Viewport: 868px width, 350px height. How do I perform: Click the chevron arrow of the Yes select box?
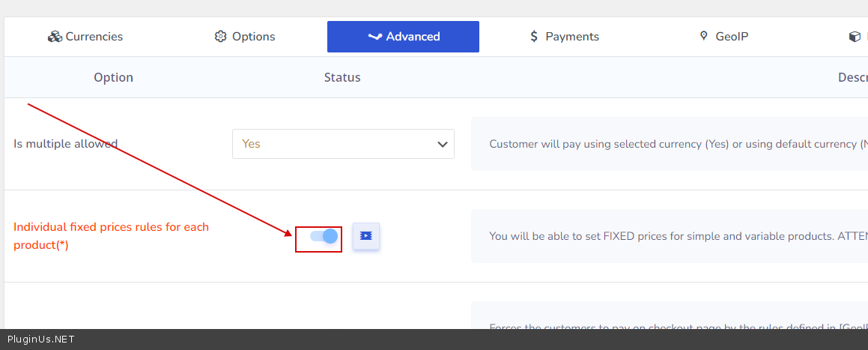(442, 145)
